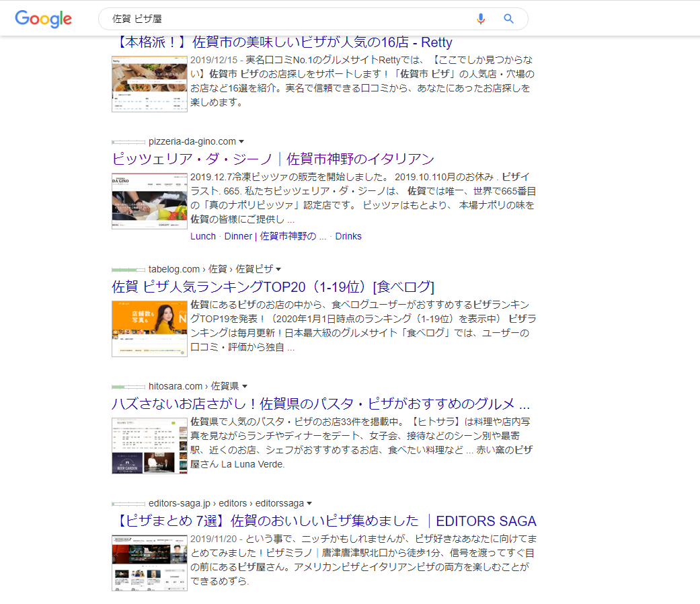Viewport: 700px width, 604px height.
Task: Click hitosara.com › 佐賀県 breadcrumb
Action: 194,386
